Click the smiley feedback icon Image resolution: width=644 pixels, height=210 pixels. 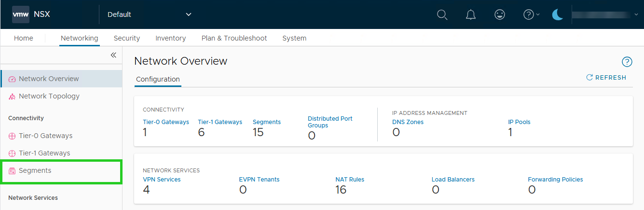pos(500,14)
